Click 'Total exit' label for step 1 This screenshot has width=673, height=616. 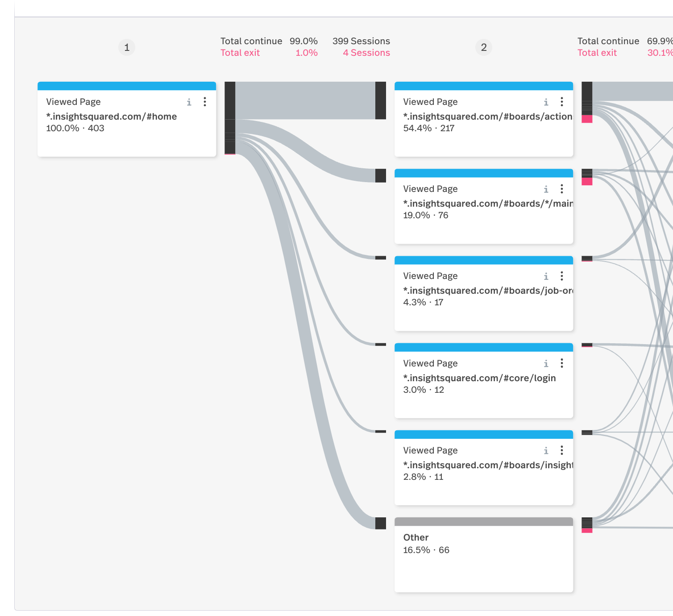(x=240, y=53)
